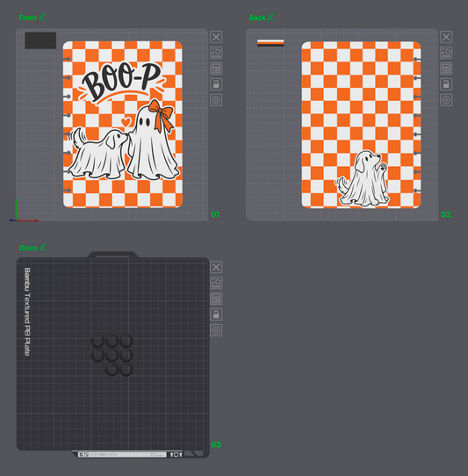
Task: Arrange objects on the Back plate
Action: click(446, 69)
